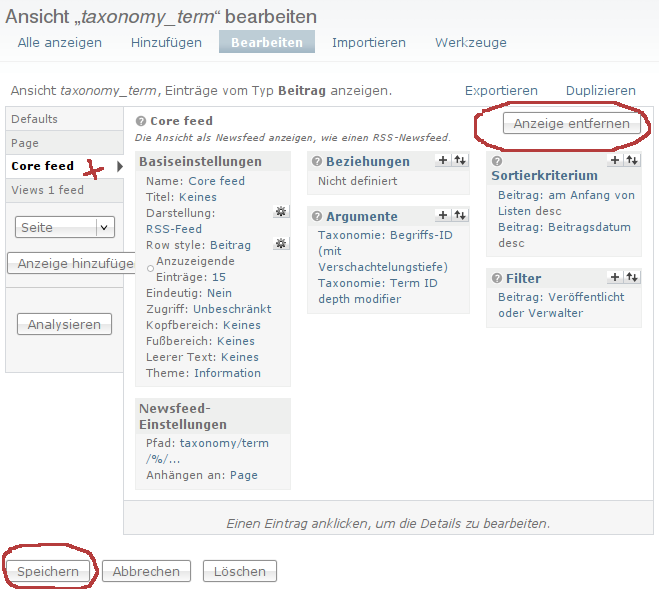Image resolution: width=659 pixels, height=589 pixels.
Task: Expand the Core feed arrow in sidebar
Action: (121, 166)
